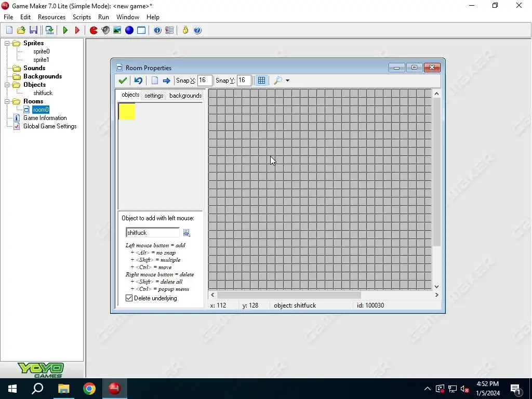Select sprite1 in resource tree

tap(41, 60)
